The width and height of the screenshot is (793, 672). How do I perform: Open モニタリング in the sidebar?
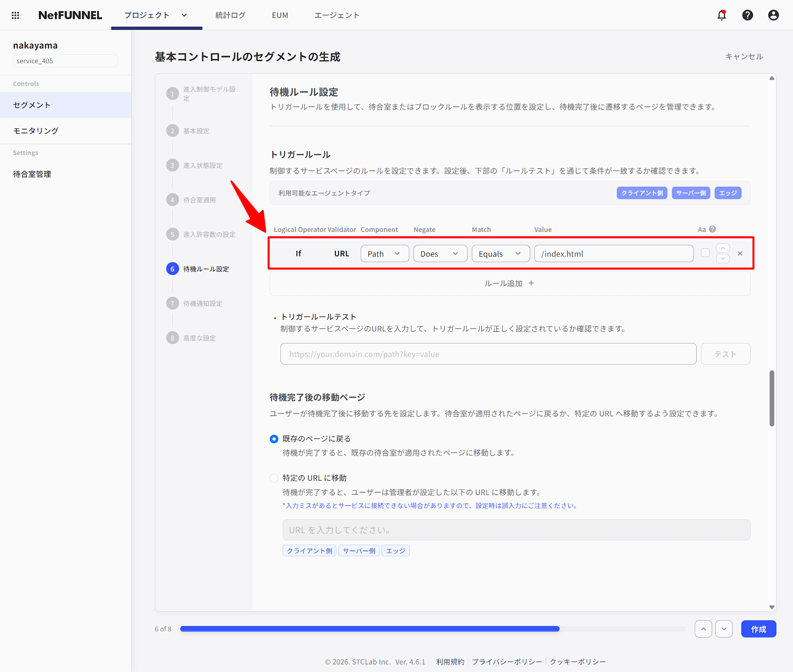point(36,131)
